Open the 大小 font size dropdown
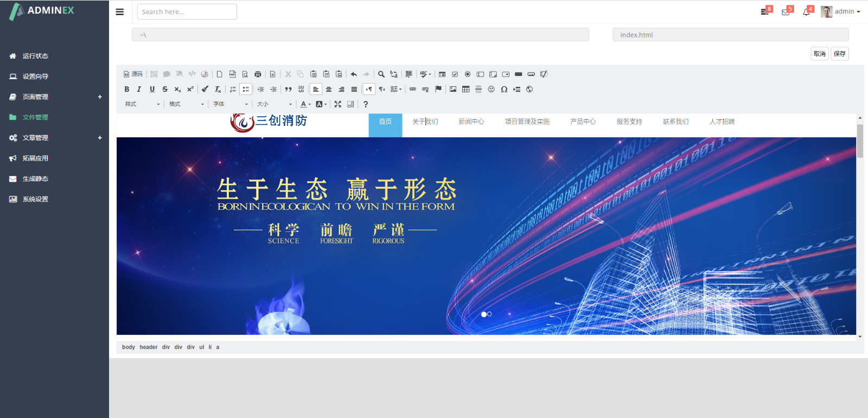The image size is (868, 418). (x=275, y=104)
